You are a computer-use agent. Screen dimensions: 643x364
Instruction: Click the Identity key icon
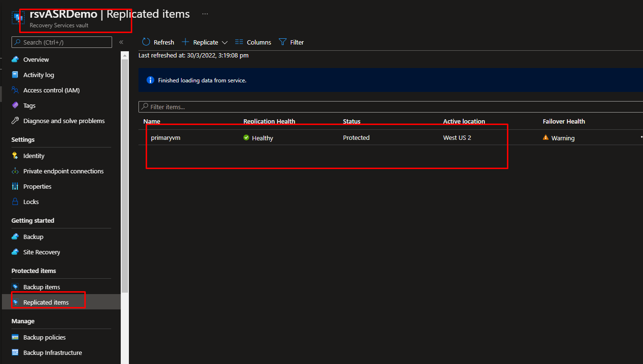click(15, 156)
